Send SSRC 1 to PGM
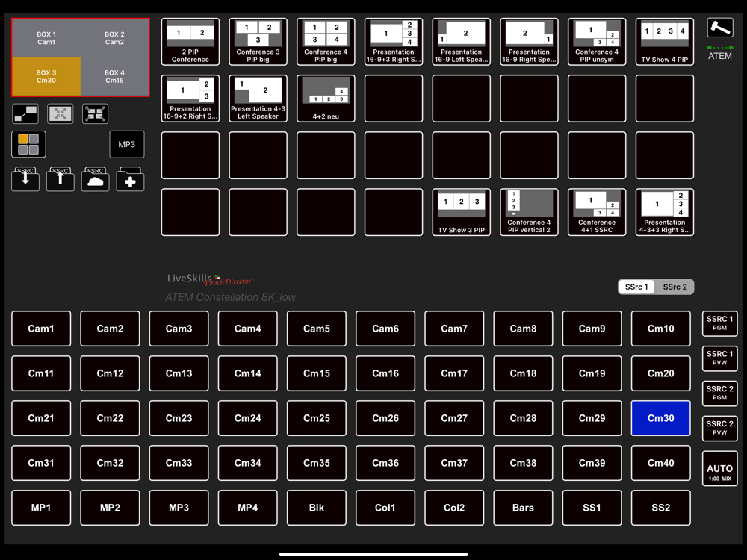This screenshot has width=747, height=560. [x=719, y=323]
